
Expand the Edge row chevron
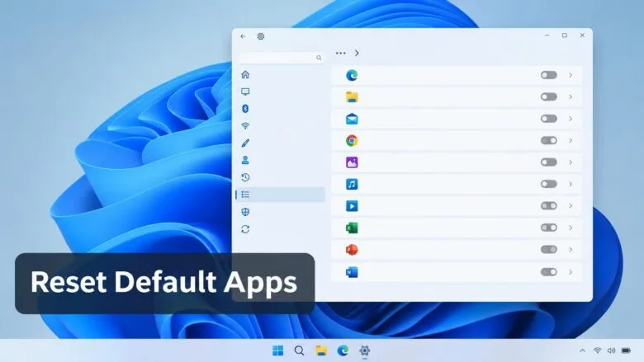point(571,75)
